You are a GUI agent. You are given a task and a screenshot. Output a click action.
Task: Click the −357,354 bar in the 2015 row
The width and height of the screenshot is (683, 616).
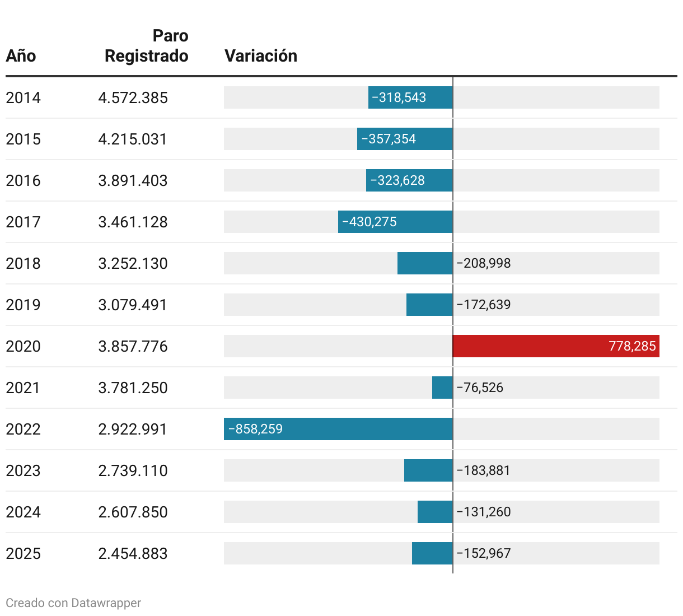pos(405,139)
